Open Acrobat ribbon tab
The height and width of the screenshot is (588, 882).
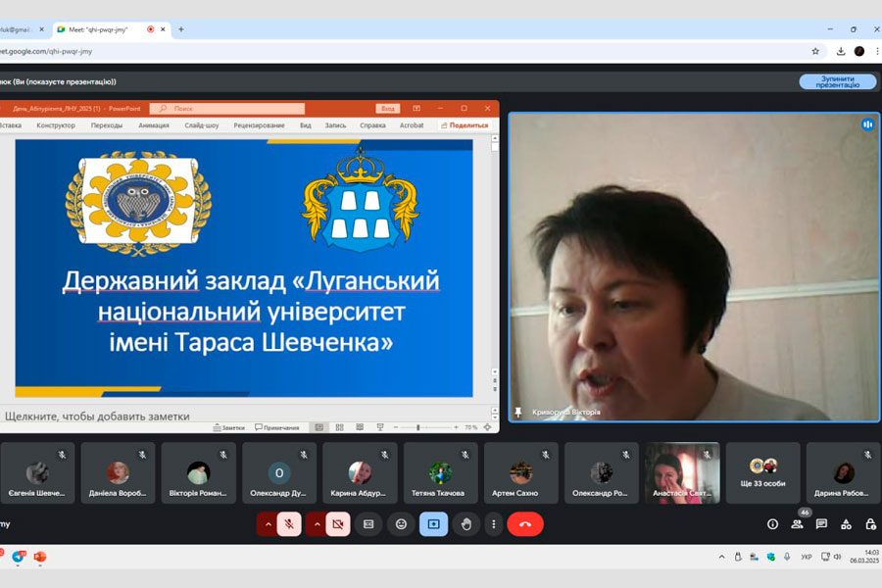(412, 125)
